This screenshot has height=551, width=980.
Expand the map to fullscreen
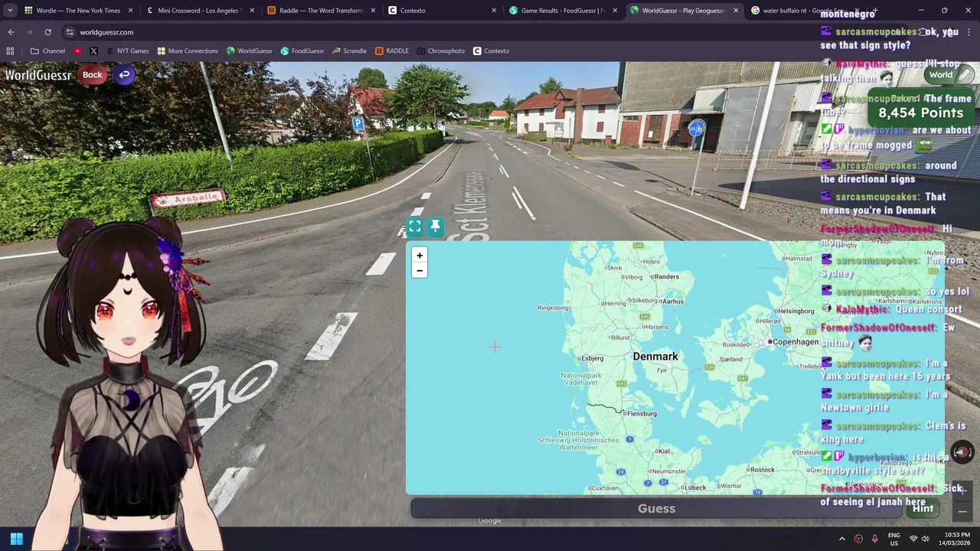tap(415, 227)
